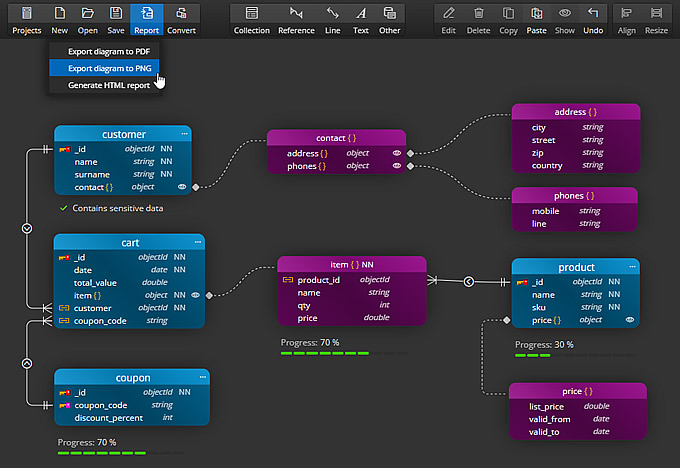680x468 pixels.
Task: Select the customer collection header
Action: (x=123, y=134)
